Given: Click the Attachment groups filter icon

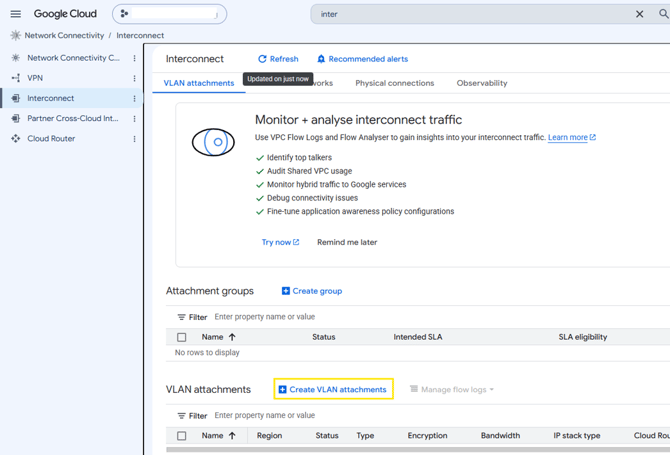Looking at the screenshot, I should click(x=182, y=317).
